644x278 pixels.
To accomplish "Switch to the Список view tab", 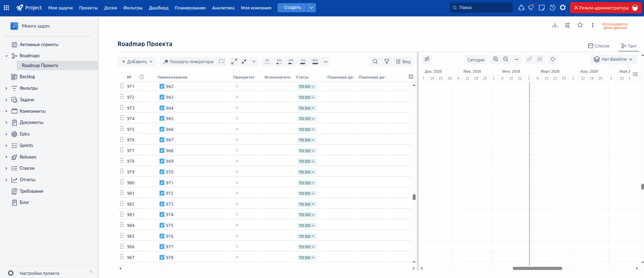I will 599,46.
